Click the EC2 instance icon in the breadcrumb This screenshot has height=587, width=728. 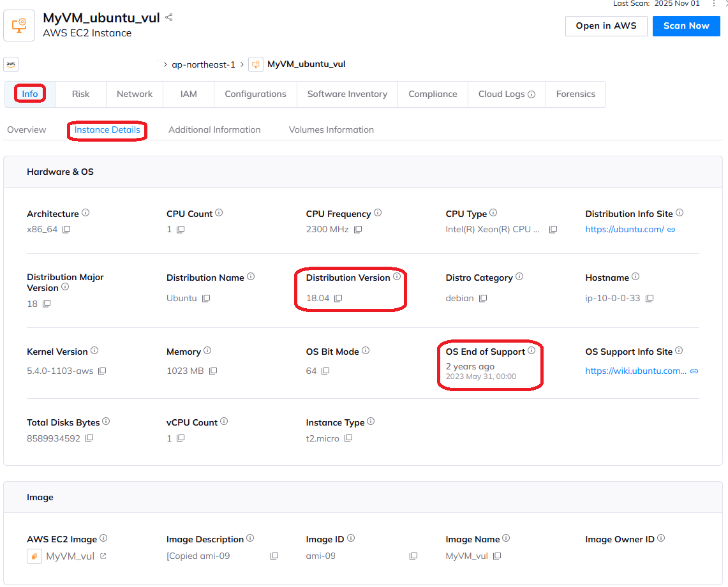tap(256, 64)
